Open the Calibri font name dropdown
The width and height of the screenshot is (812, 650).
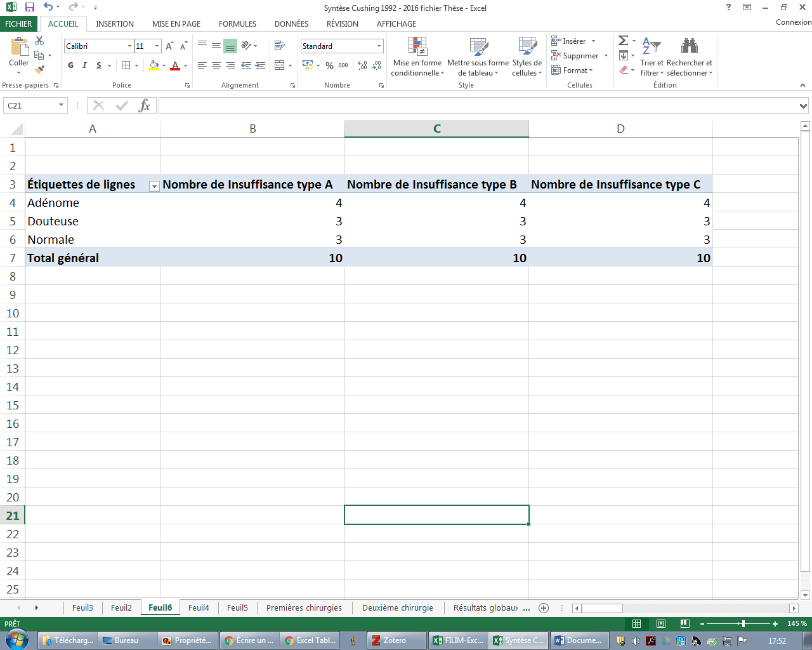click(129, 46)
